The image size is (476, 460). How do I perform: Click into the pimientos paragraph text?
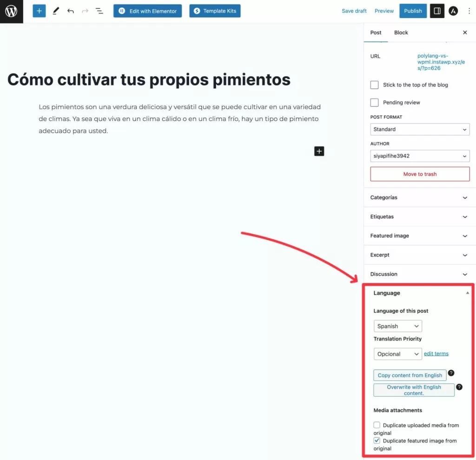click(x=180, y=118)
